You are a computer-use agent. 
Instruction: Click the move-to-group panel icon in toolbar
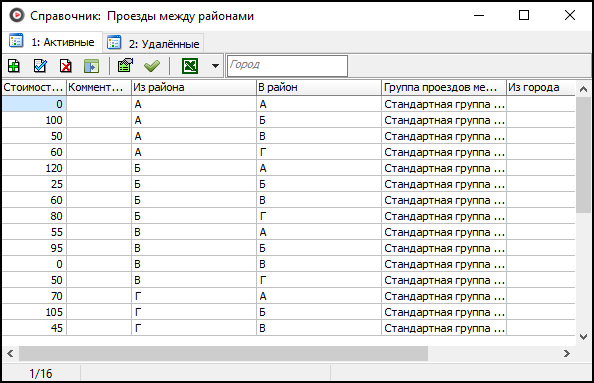[91, 66]
